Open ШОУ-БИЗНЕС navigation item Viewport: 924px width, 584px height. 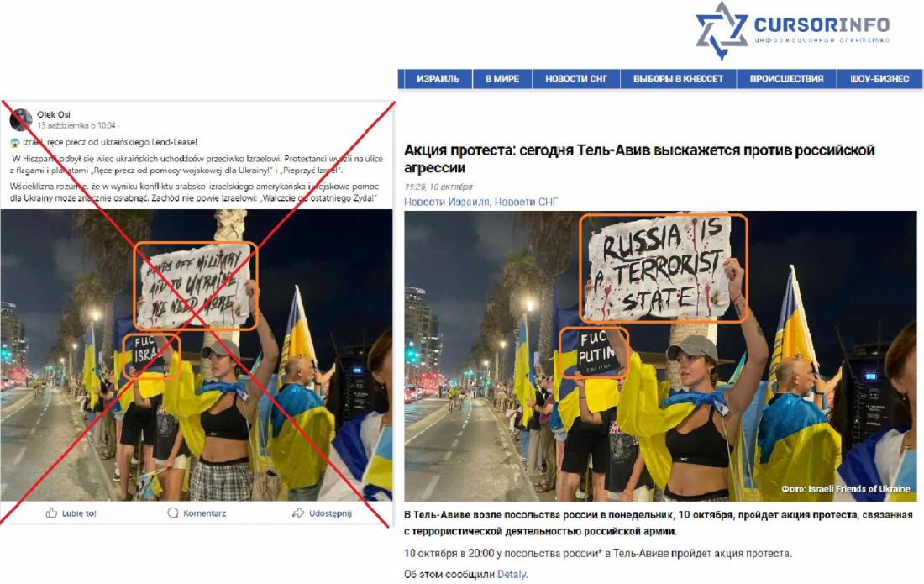pos(879,79)
